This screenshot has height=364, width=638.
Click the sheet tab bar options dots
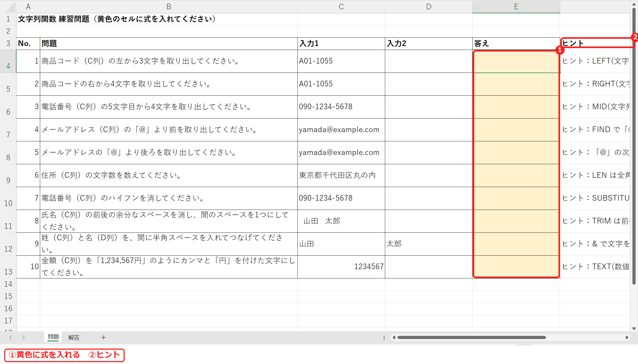[x=384, y=338]
